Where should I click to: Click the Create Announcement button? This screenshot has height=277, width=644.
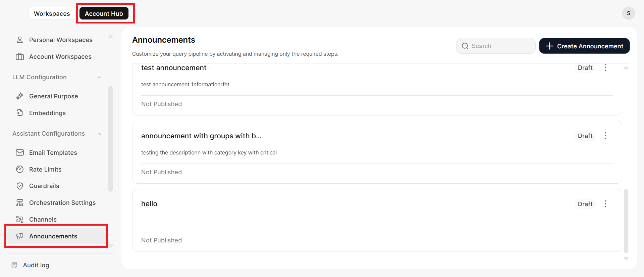coord(584,46)
